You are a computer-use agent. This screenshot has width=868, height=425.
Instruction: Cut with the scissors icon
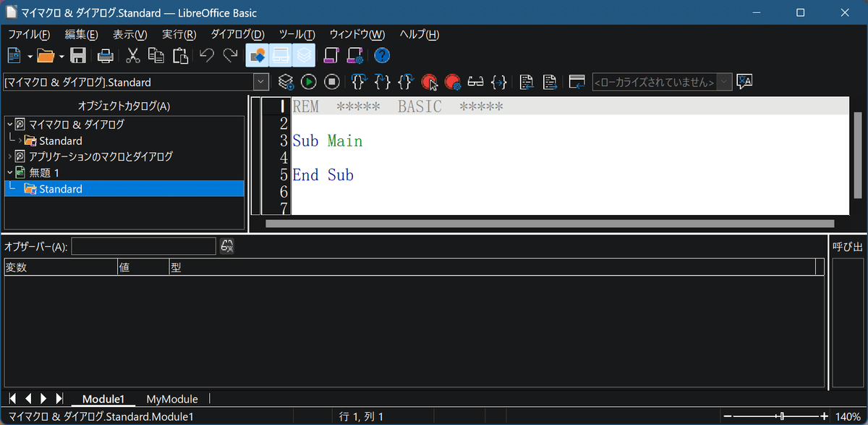click(x=133, y=55)
